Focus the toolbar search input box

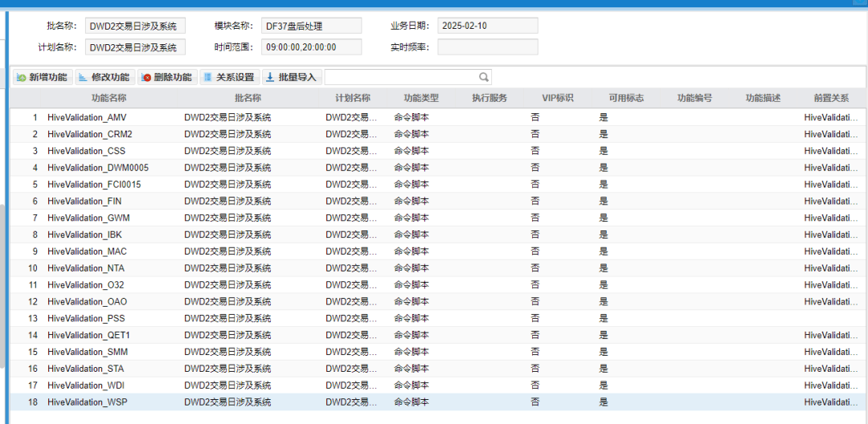[x=401, y=77]
